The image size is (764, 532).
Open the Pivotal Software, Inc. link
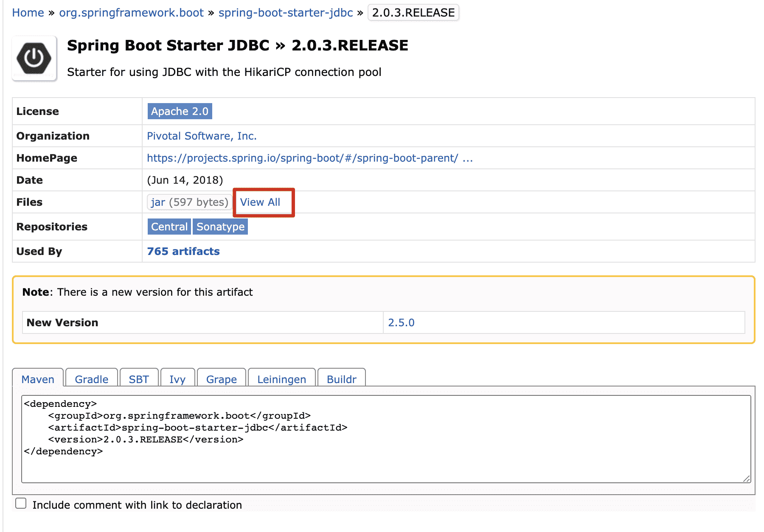point(202,136)
